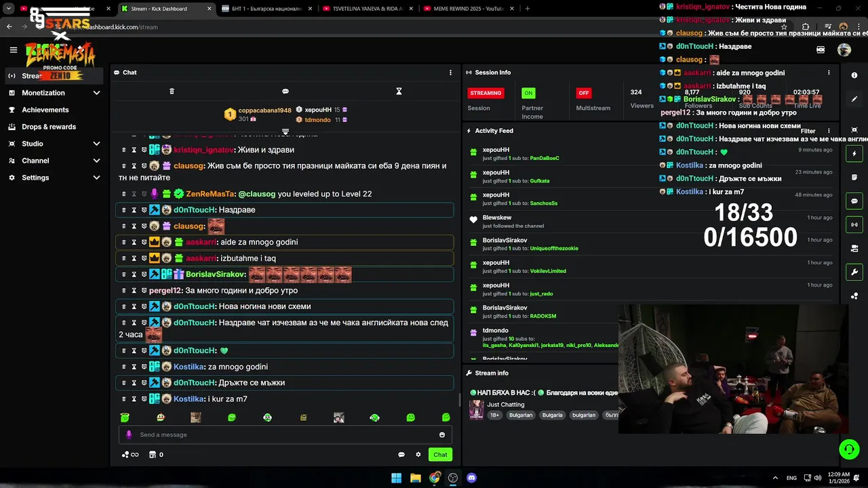Viewport: 868px width, 488px height.
Task: Open Session Info three-dot options menu
Action: point(829,73)
